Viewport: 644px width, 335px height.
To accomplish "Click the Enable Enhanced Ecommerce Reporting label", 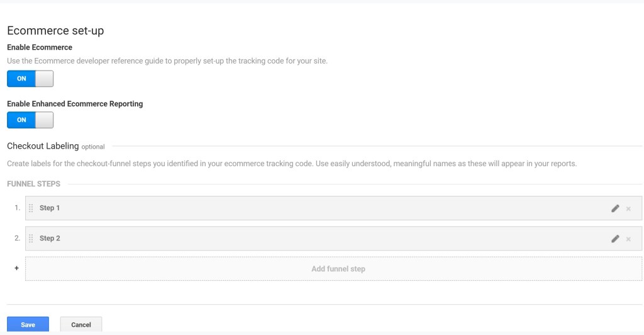I will [x=75, y=104].
